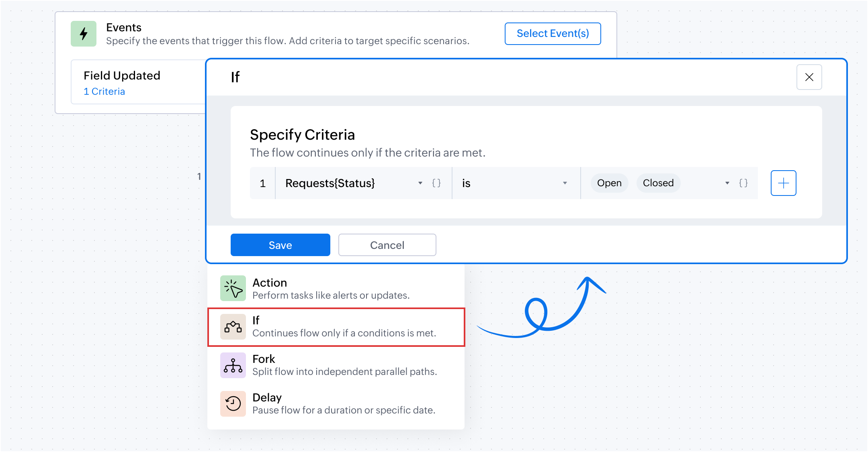Insert merge field braces beside value field
This screenshot has width=868, height=452.
pyautogui.click(x=743, y=183)
